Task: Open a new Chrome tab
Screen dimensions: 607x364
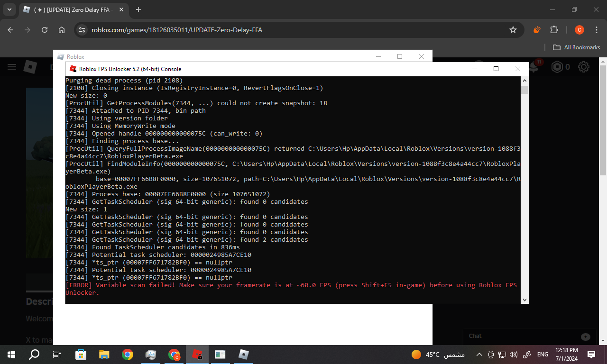Action: pyautogui.click(x=138, y=10)
